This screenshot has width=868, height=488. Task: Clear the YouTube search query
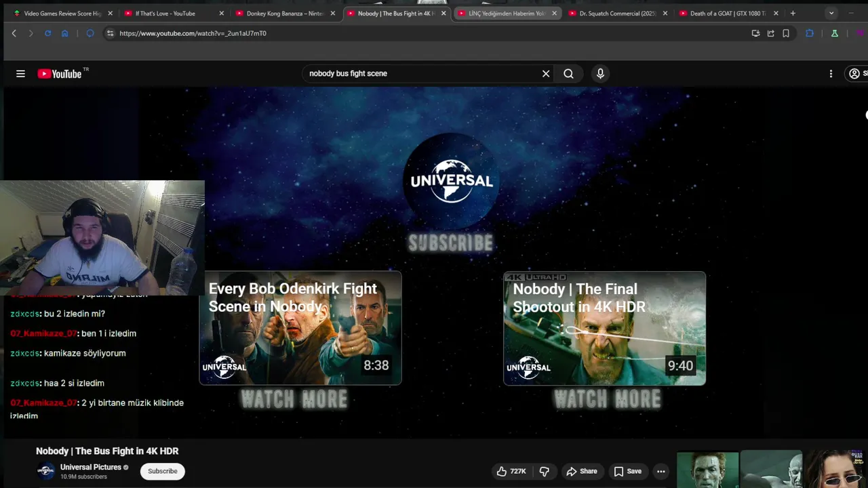[x=546, y=73]
